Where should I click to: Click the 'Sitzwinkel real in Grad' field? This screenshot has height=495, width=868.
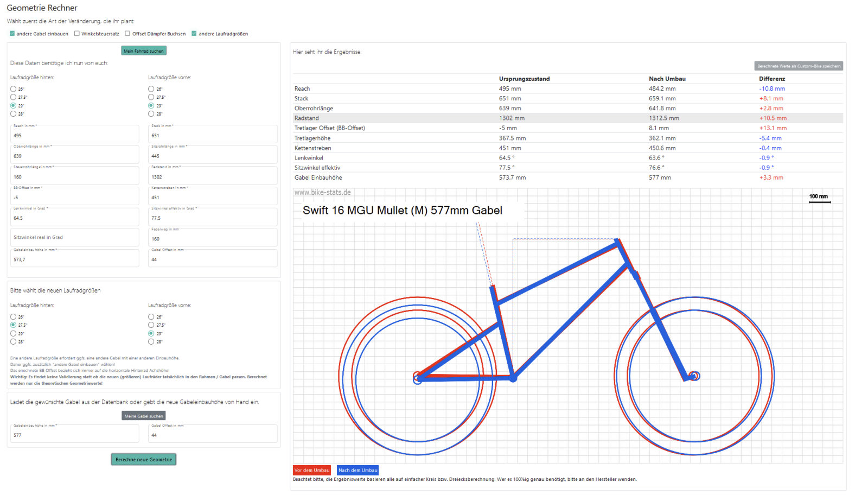tap(74, 237)
